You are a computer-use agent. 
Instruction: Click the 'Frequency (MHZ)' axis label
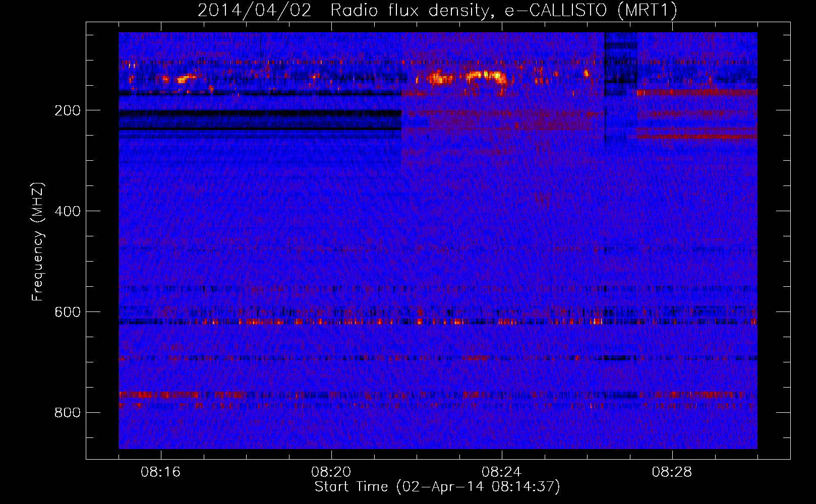coord(38,241)
